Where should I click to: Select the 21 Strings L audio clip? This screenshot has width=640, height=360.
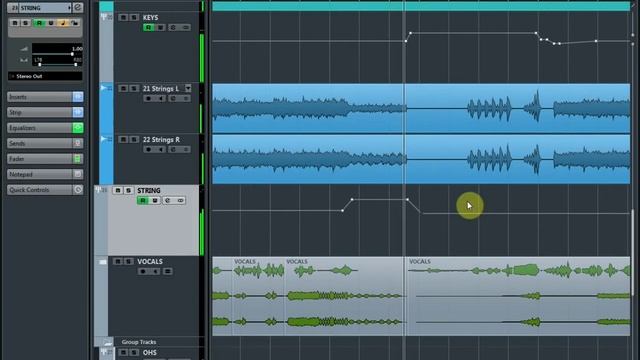pos(421,108)
